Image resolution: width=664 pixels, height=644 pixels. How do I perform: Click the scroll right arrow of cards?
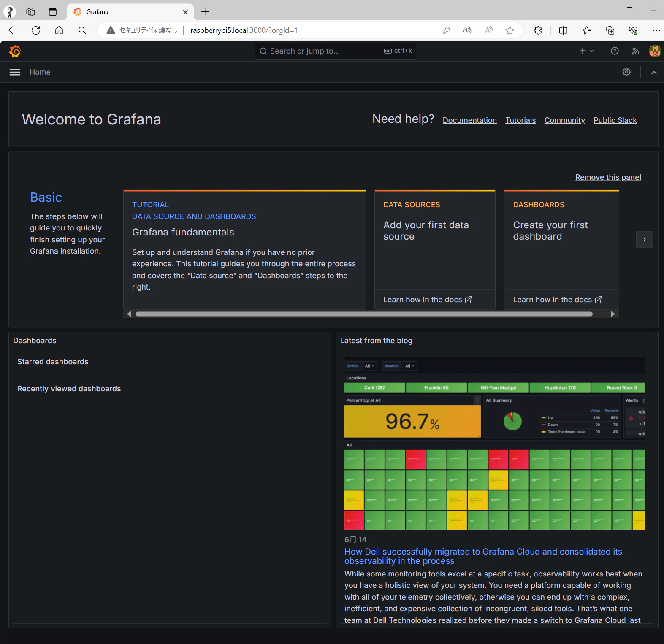point(613,314)
